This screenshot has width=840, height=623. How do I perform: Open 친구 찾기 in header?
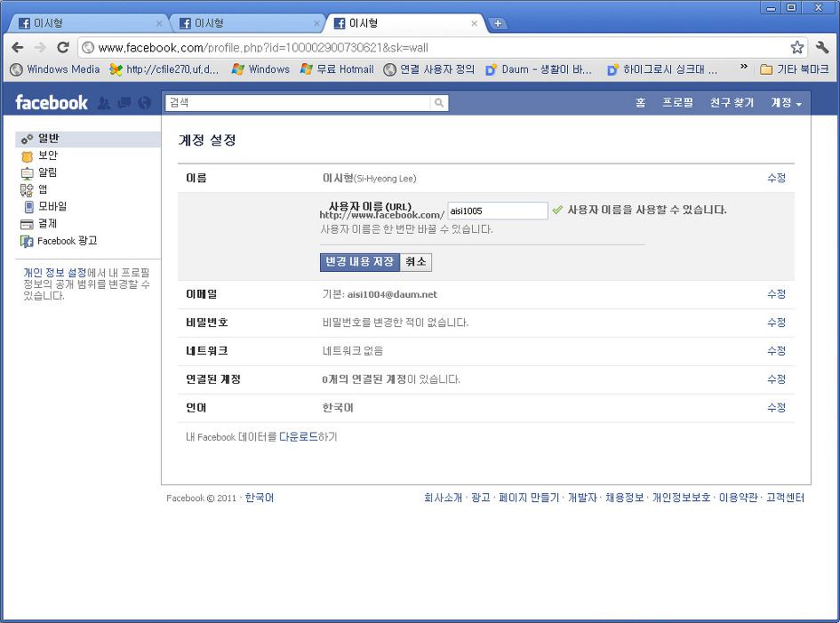pyautogui.click(x=732, y=103)
